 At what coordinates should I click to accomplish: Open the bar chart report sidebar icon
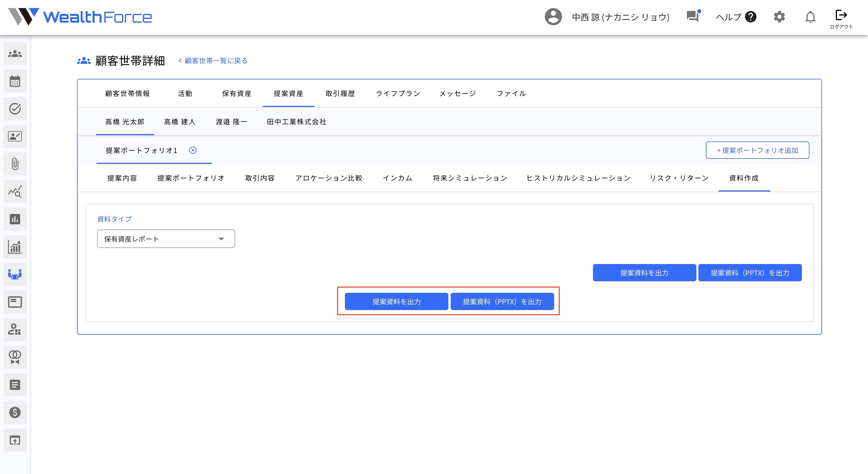tap(15, 219)
